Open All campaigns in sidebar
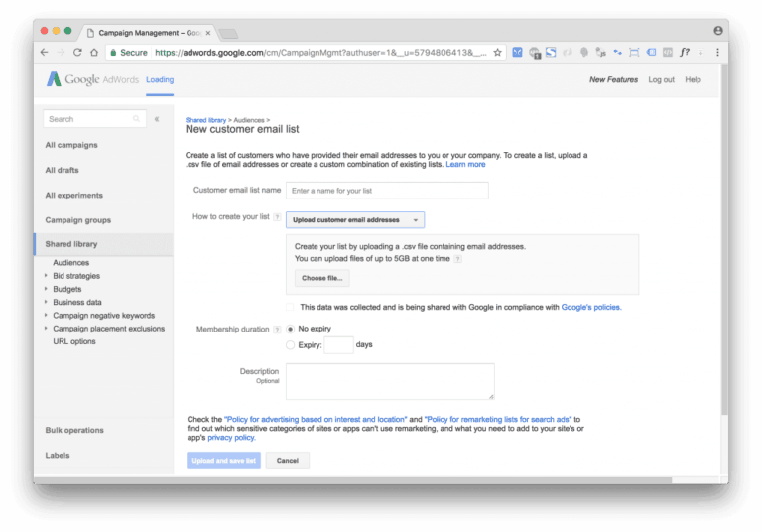This screenshot has width=762, height=532. point(71,145)
